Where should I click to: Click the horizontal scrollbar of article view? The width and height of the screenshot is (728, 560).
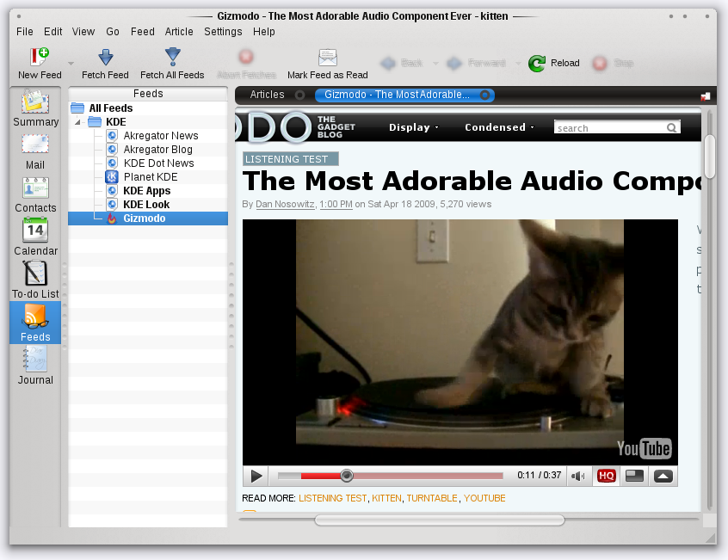(439, 520)
